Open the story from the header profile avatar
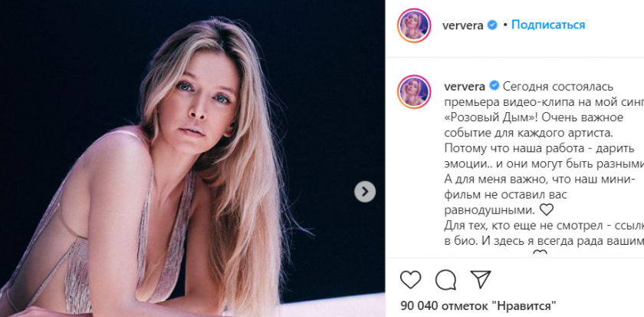 (414, 25)
